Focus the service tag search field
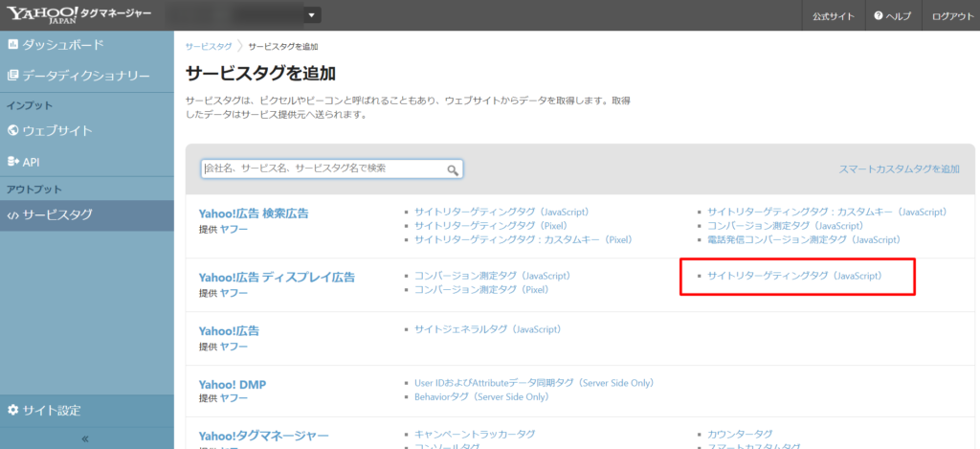Image resolution: width=980 pixels, height=449 pixels. 332,168
